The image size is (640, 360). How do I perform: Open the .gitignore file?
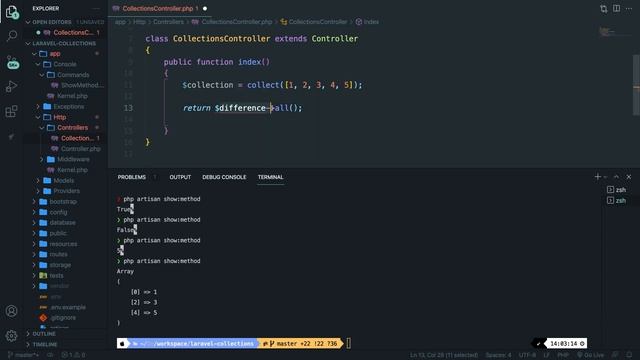[x=63, y=318]
